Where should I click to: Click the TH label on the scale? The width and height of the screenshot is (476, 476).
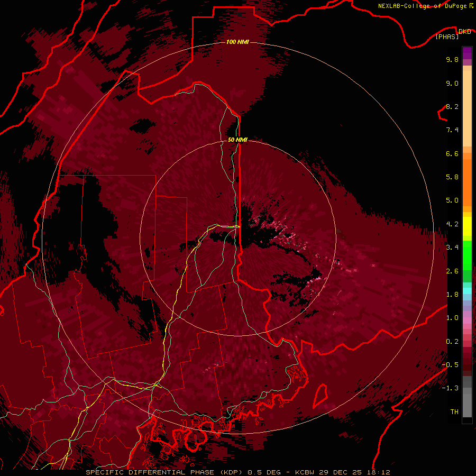(454, 412)
